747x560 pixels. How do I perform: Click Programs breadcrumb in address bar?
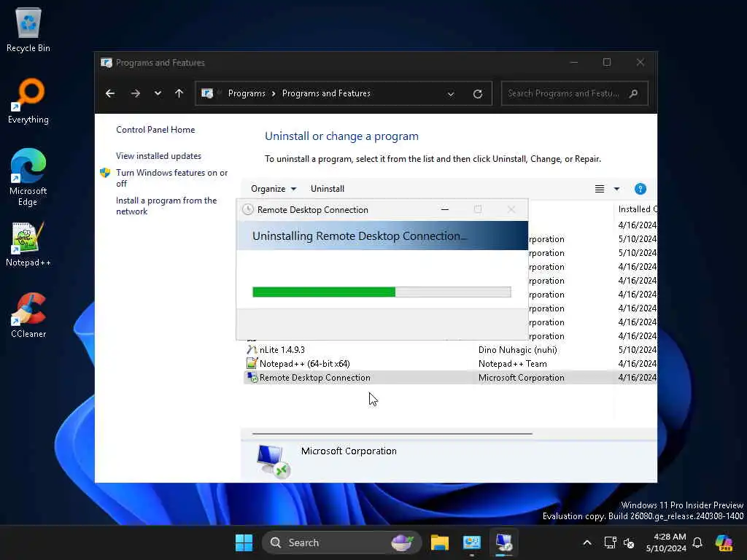pyautogui.click(x=247, y=93)
